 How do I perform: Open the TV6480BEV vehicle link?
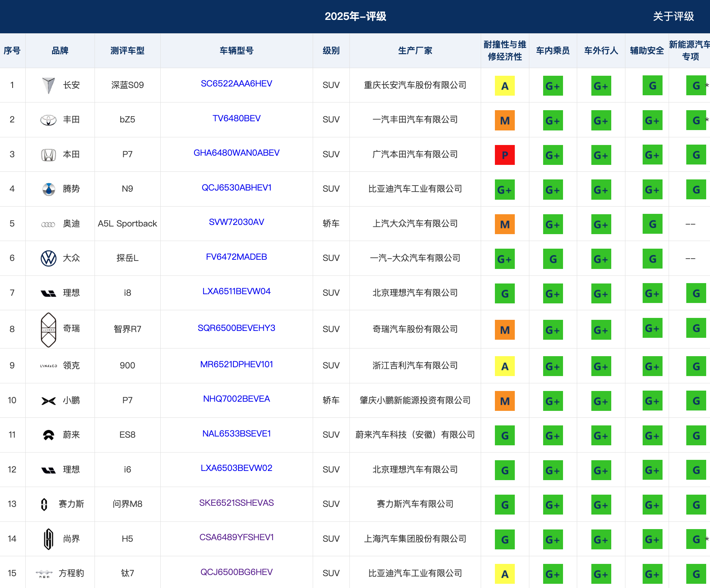(237, 119)
